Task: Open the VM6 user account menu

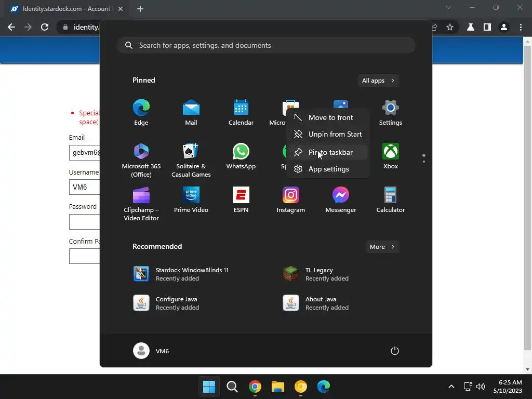Action: (x=151, y=351)
